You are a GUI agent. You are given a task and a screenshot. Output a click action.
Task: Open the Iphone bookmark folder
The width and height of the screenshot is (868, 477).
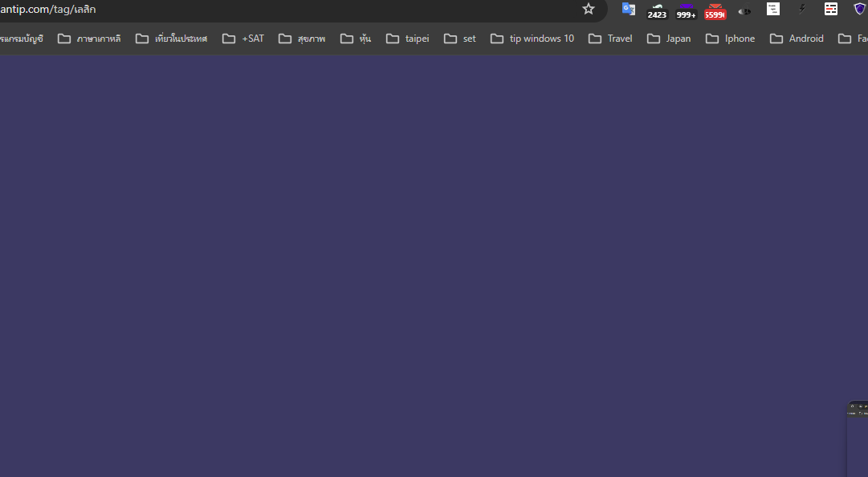[730, 39]
